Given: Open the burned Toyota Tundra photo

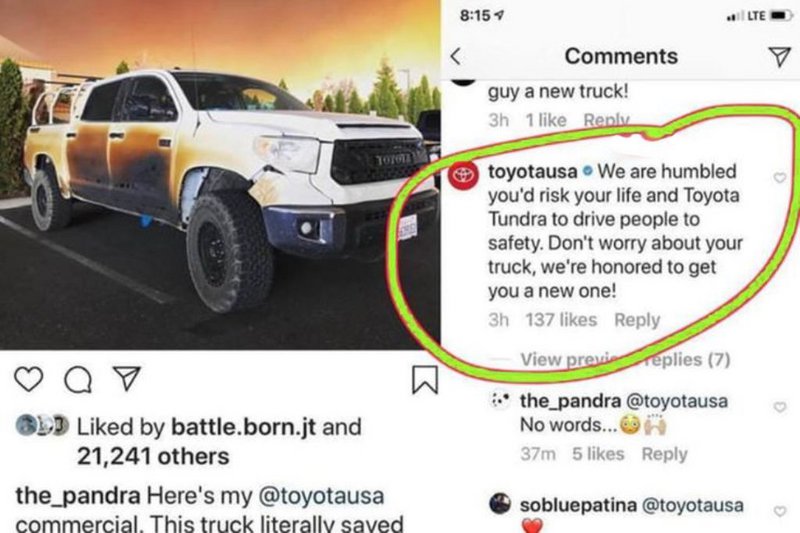Looking at the screenshot, I should (x=220, y=175).
